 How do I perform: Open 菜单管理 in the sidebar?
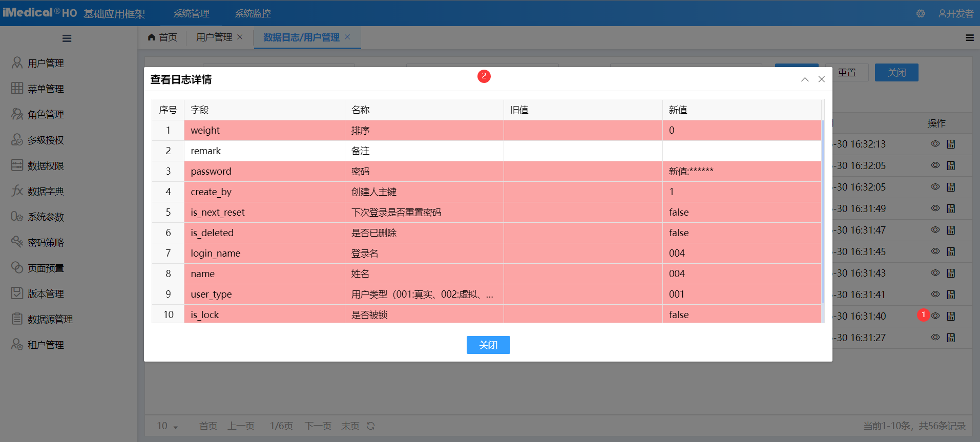click(x=38, y=89)
